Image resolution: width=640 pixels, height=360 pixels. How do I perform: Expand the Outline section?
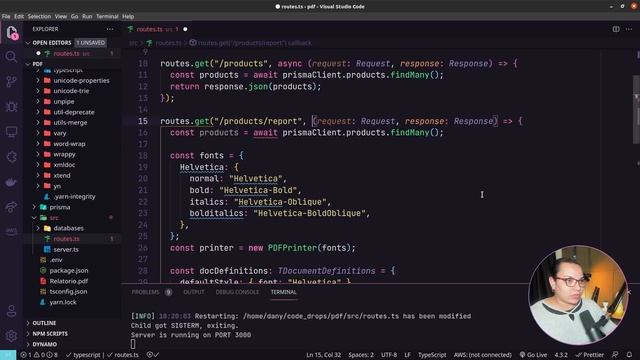point(44,323)
